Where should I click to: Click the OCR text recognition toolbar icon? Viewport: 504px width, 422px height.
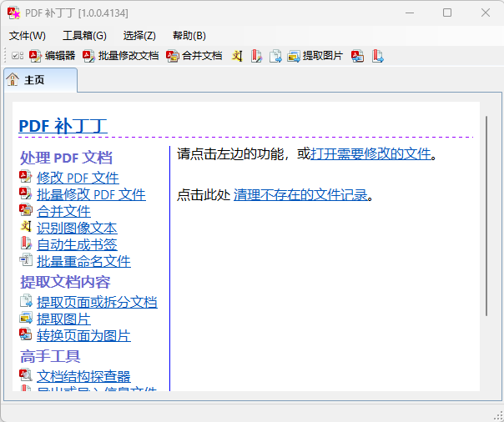click(x=237, y=56)
